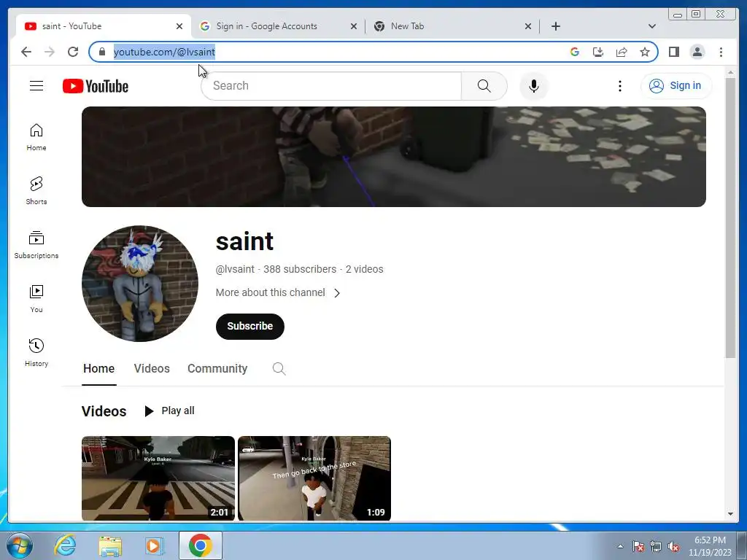Share this page using the share icon
The width and height of the screenshot is (747, 560).
(622, 52)
